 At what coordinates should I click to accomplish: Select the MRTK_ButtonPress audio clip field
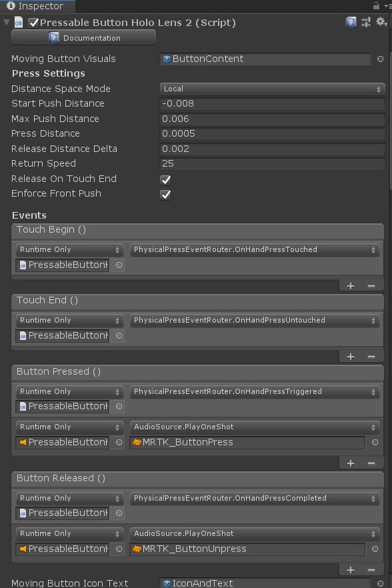point(247,443)
